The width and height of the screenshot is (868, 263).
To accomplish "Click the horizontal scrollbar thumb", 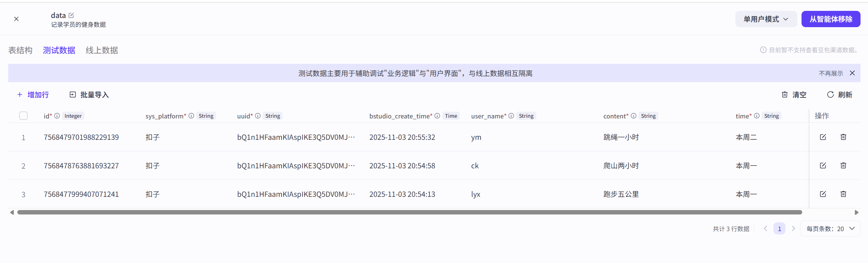I will tap(409, 212).
